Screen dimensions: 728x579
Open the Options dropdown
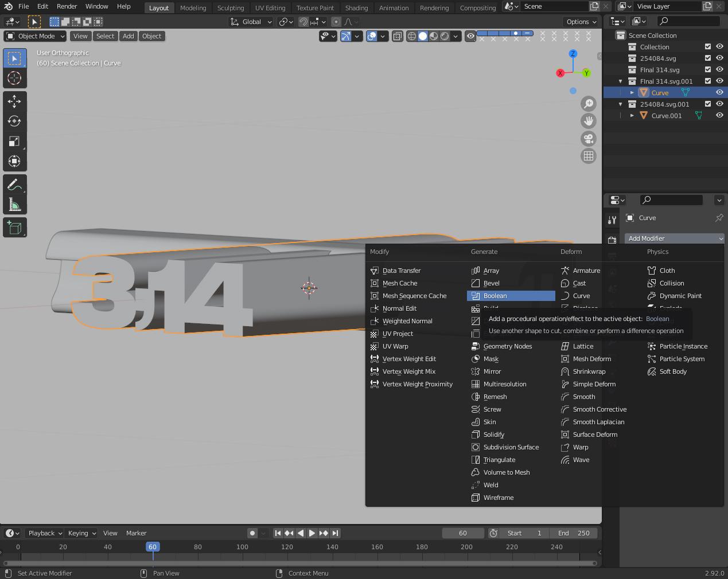[x=581, y=22]
